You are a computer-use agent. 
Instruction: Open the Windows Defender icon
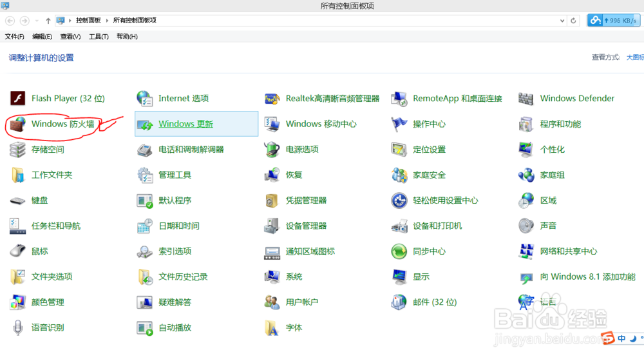coord(526,98)
